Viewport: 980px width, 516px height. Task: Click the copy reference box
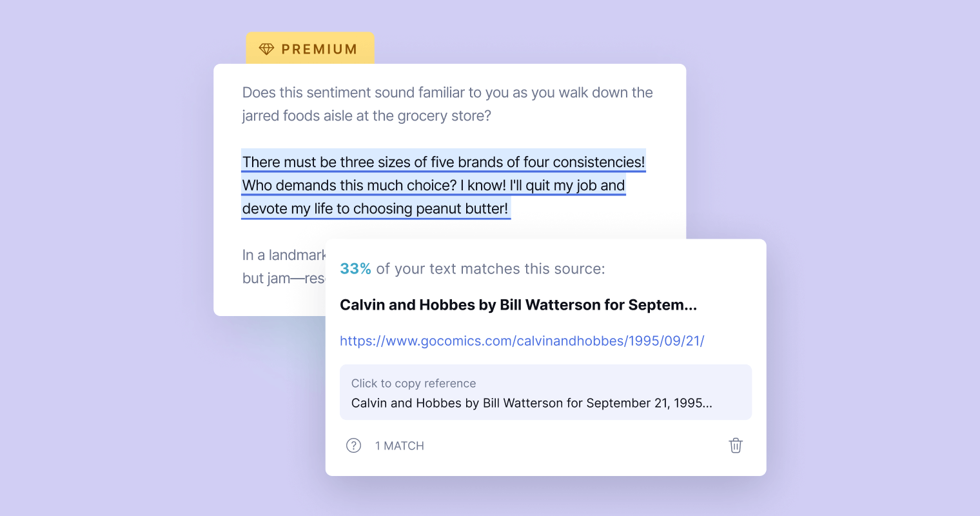pyautogui.click(x=545, y=392)
